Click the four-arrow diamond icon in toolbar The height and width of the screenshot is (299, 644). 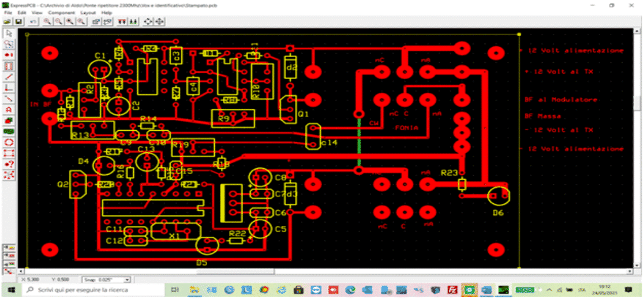pos(148,22)
